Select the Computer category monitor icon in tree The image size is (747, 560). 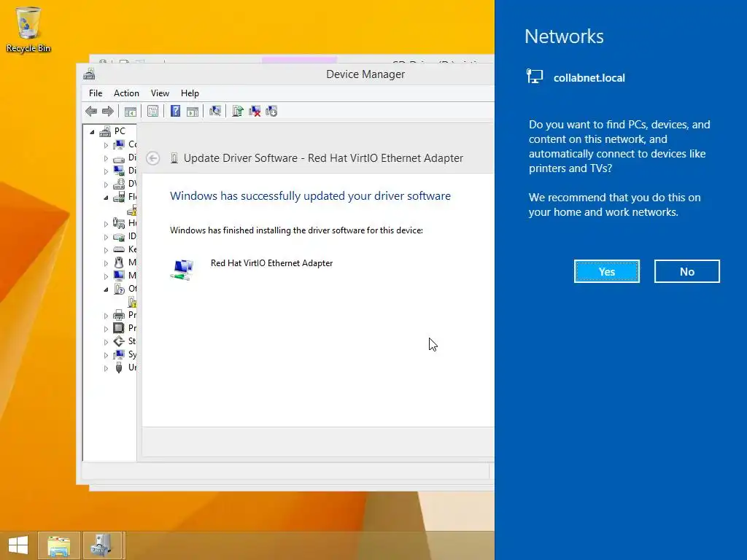click(119, 144)
